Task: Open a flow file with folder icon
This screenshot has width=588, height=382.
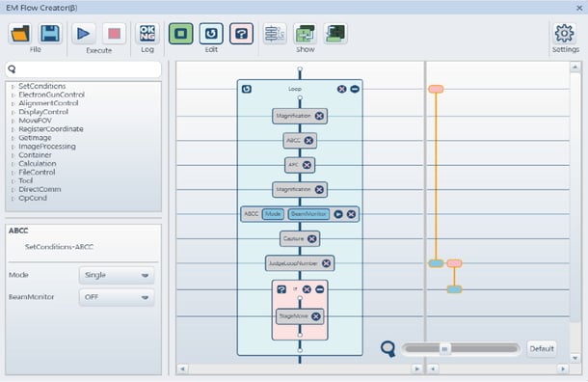Action: [20, 34]
